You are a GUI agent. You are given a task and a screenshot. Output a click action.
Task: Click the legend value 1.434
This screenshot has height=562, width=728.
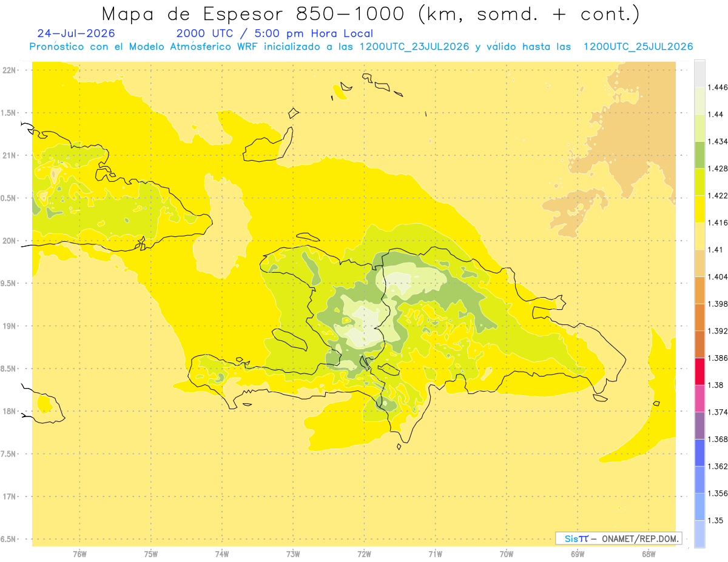(718, 141)
